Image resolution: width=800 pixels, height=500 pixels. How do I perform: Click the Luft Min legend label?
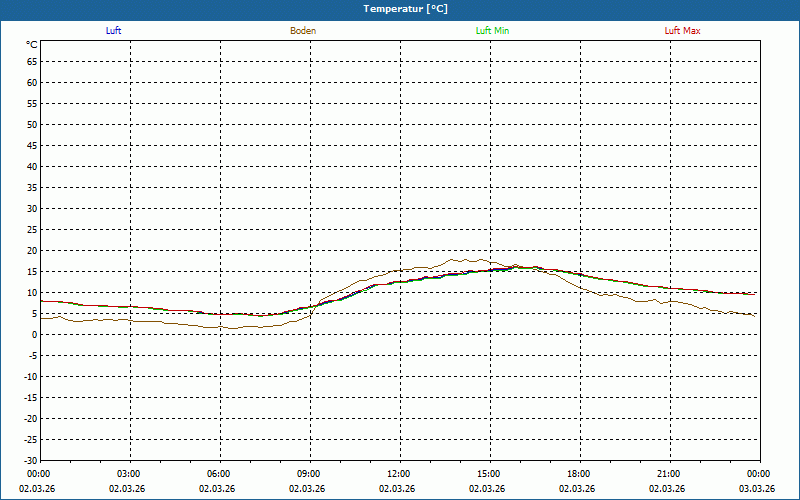coord(492,31)
